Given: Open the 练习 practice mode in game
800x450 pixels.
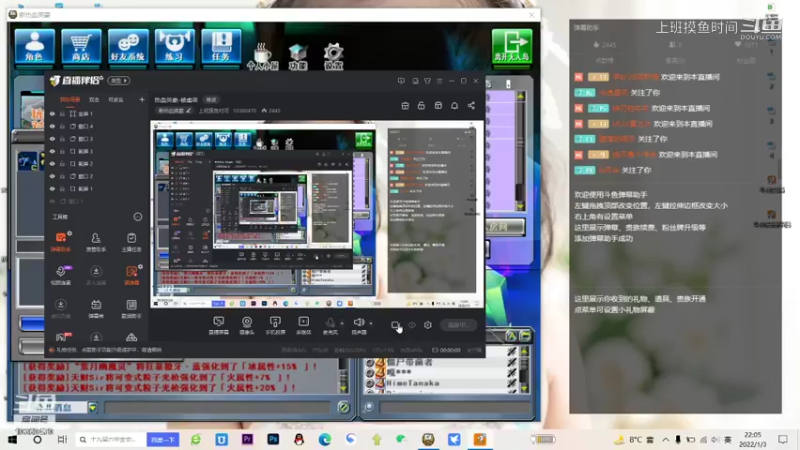Looking at the screenshot, I should 174,46.
